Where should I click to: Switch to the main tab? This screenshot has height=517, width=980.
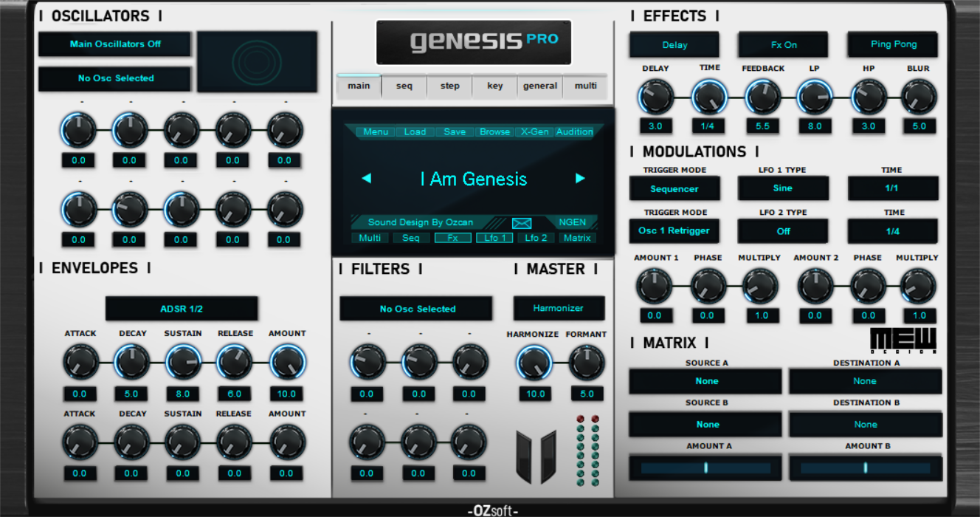tap(359, 86)
